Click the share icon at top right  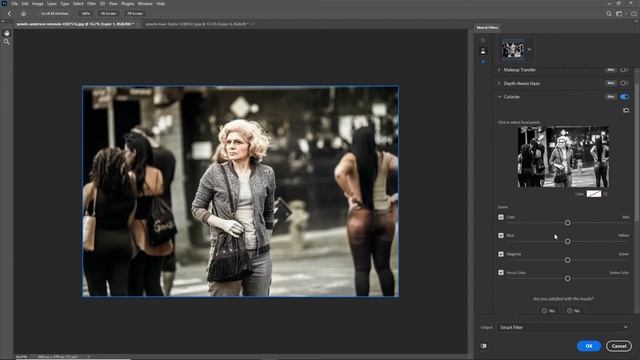(x=633, y=13)
